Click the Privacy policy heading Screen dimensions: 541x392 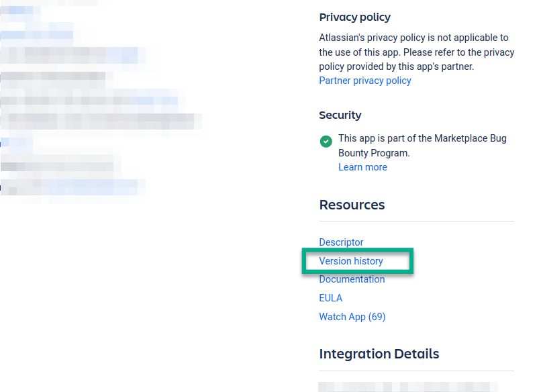(354, 17)
